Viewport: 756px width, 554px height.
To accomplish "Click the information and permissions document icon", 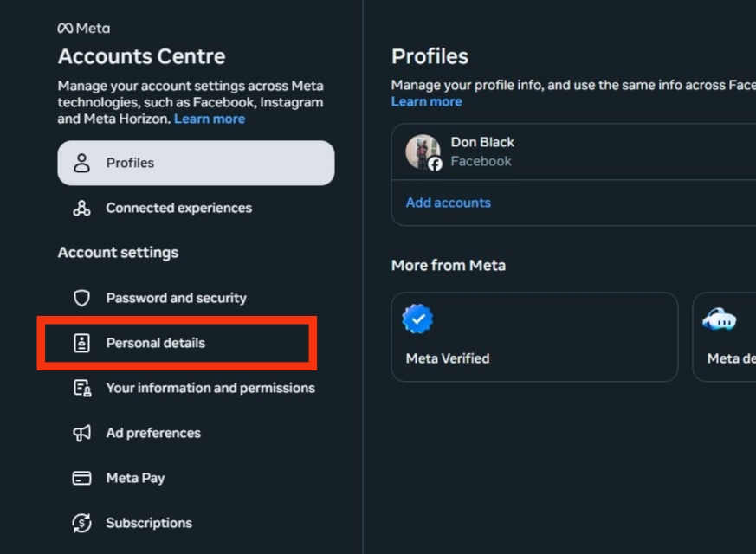I will point(82,389).
